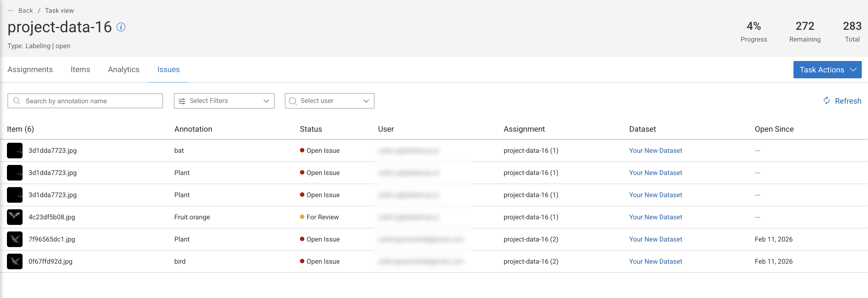Select the bat annotation cell
The width and height of the screenshot is (868, 298).
coord(179,151)
